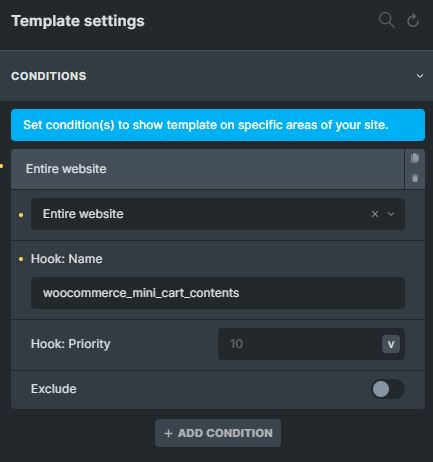The height and width of the screenshot is (462, 433).
Task: Open the settings search magnifier icon
Action: coord(387,20)
